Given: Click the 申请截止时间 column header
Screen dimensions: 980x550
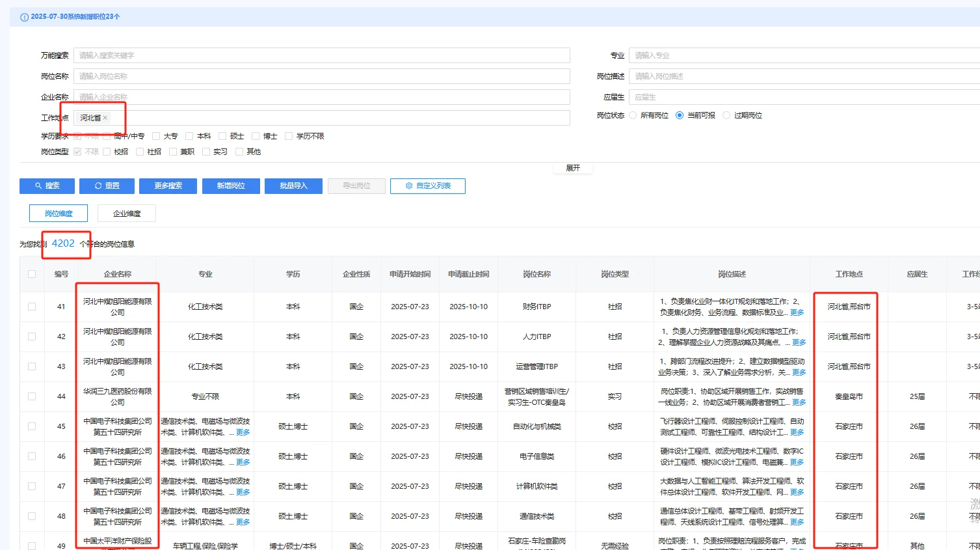Looking at the screenshot, I should pyautogui.click(x=469, y=274).
